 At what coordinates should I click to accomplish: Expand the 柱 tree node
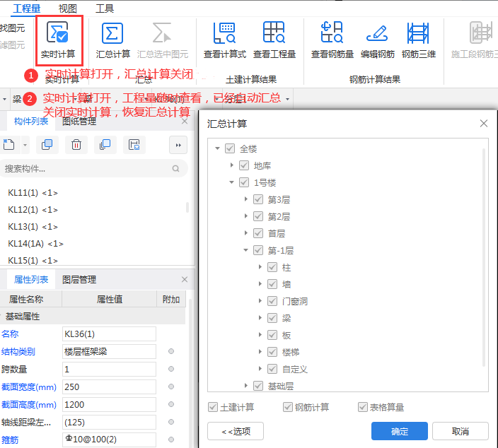(260, 267)
